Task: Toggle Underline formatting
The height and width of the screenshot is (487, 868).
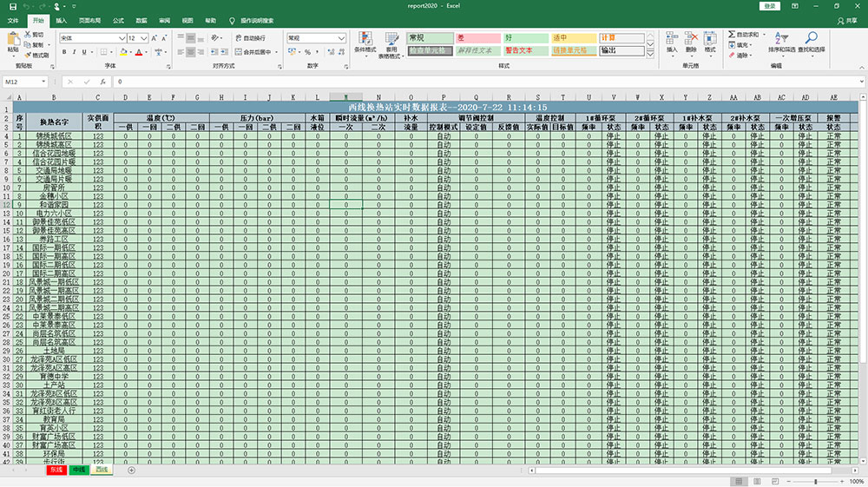Action: (84, 52)
